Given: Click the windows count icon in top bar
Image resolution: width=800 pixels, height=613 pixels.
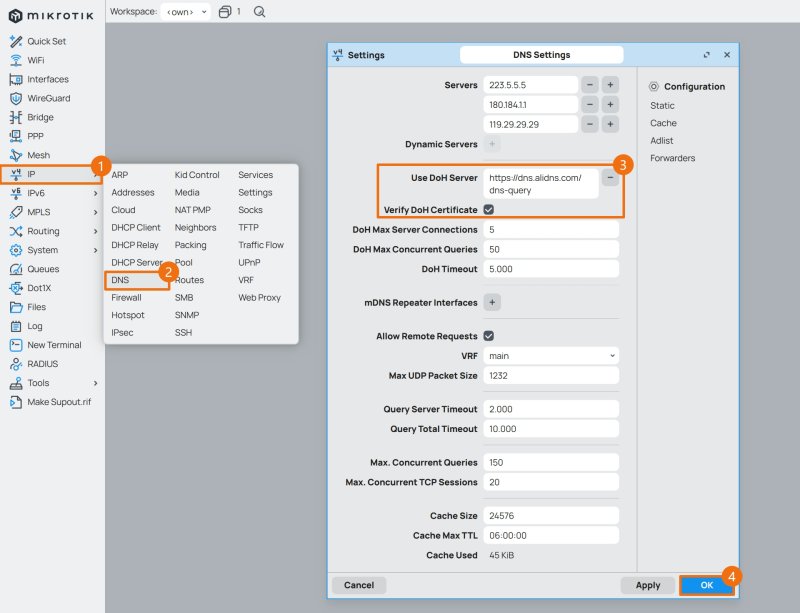Looking at the screenshot, I should click(x=225, y=12).
